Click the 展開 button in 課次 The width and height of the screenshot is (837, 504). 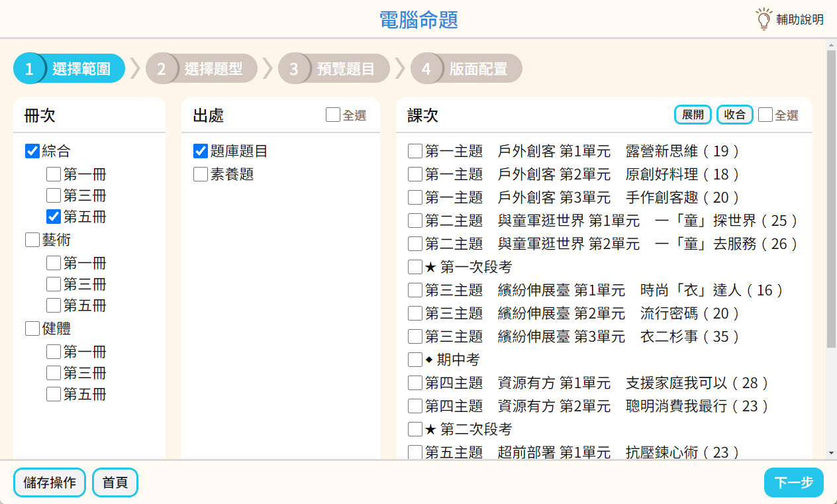coord(693,115)
